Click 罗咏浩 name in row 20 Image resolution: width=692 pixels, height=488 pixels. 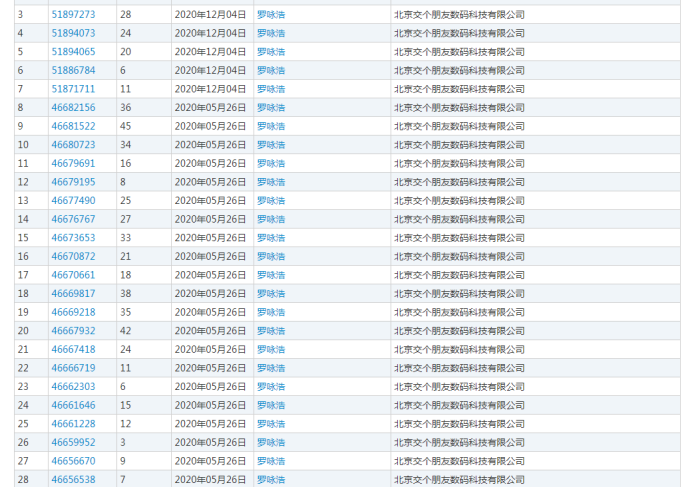(x=270, y=331)
